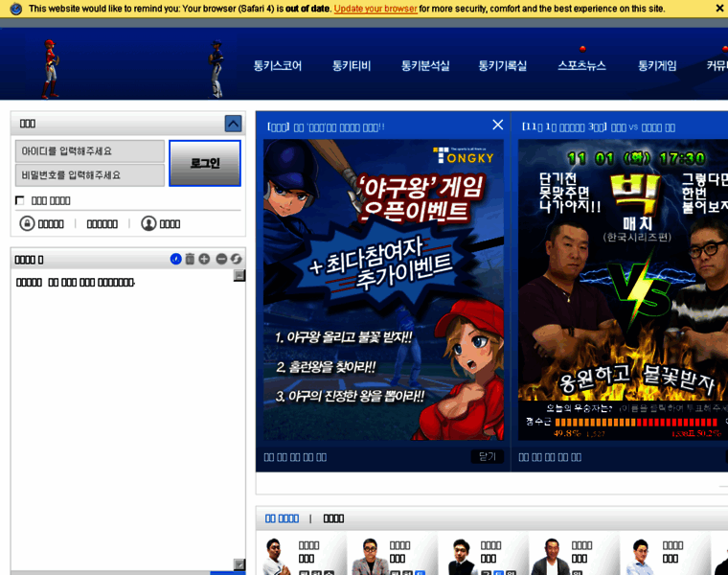Toggle the checkbox under the password field
728x575 pixels.
coord(19,200)
